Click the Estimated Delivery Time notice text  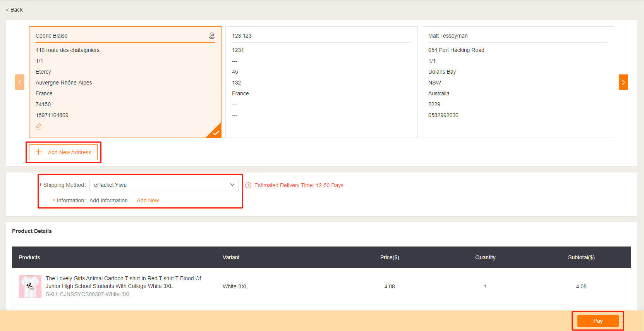coord(299,185)
